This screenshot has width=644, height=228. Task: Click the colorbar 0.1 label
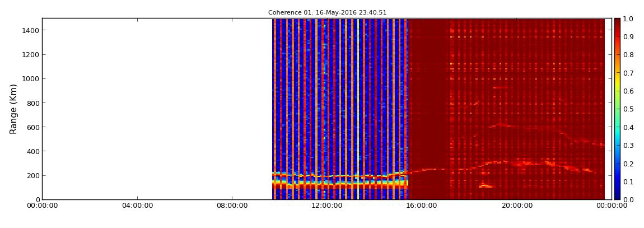coord(628,182)
